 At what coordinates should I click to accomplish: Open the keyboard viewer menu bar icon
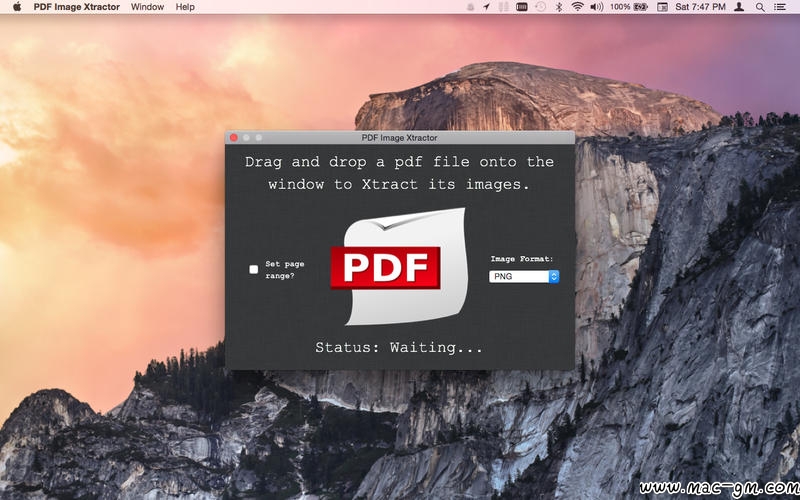pos(521,7)
